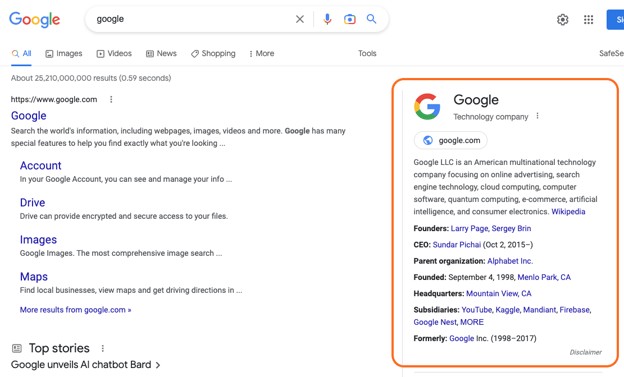
Task: Click the Top stories newspaper icon
Action: pos(17,348)
